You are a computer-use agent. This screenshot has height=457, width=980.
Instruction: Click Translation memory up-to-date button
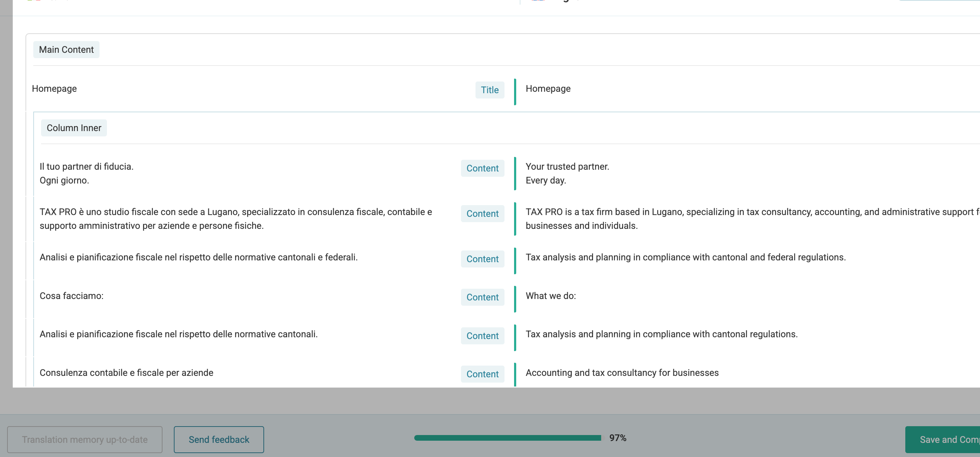[85, 439]
